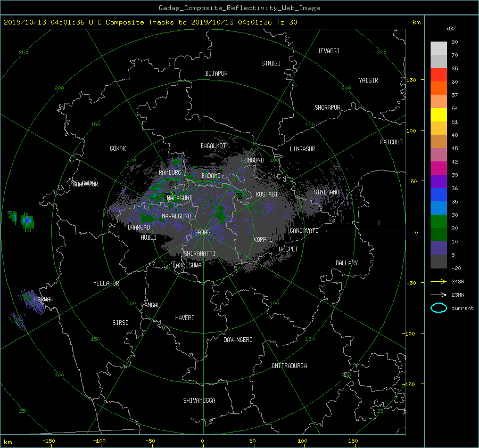479x448 pixels.
Task: Click the KARWAR city label
Action: [x=44, y=299]
